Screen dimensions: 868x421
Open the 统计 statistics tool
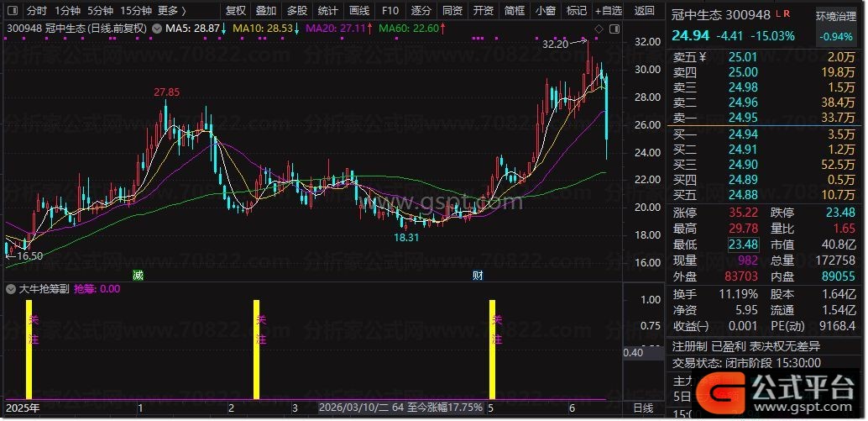tap(328, 10)
